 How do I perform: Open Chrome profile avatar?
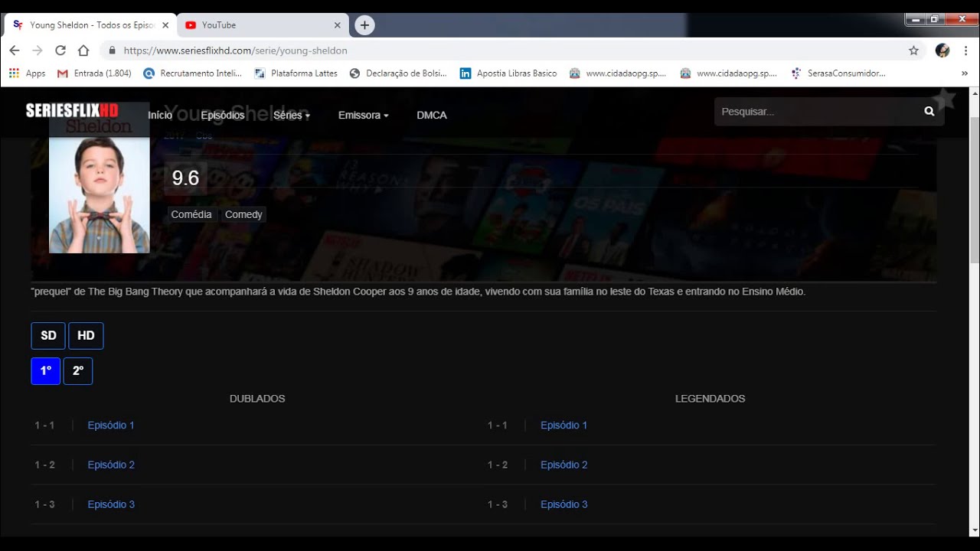pos(942,51)
